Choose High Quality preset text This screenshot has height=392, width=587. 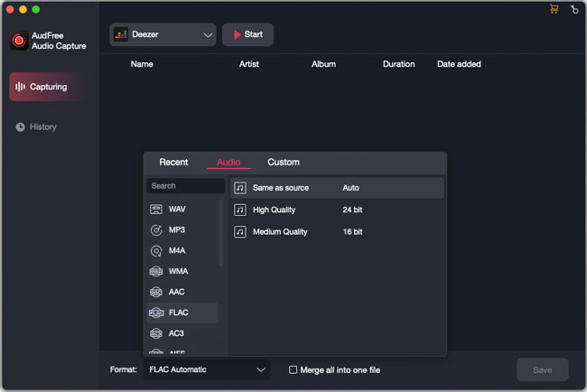click(274, 210)
